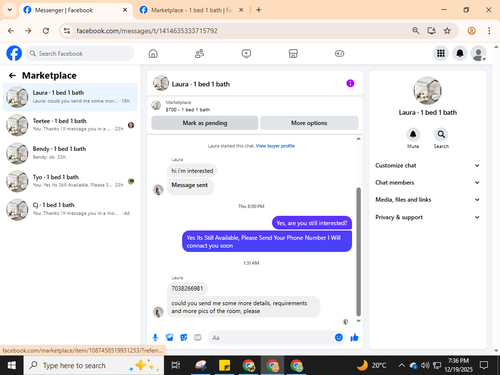Open the notifications bell in header
The image size is (500, 375).
[x=460, y=53]
